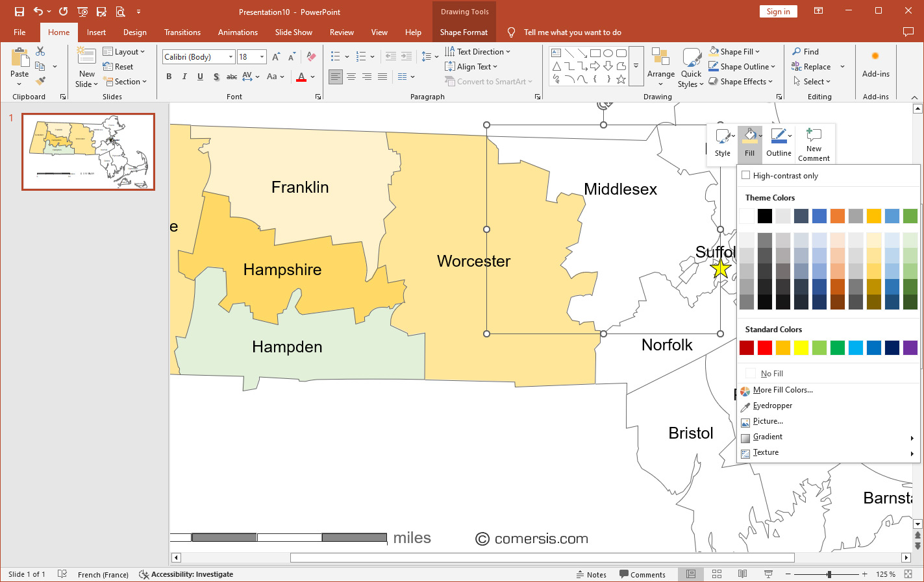Increase font size with the larger A icon
The width and height of the screenshot is (924, 582).
tap(276, 57)
